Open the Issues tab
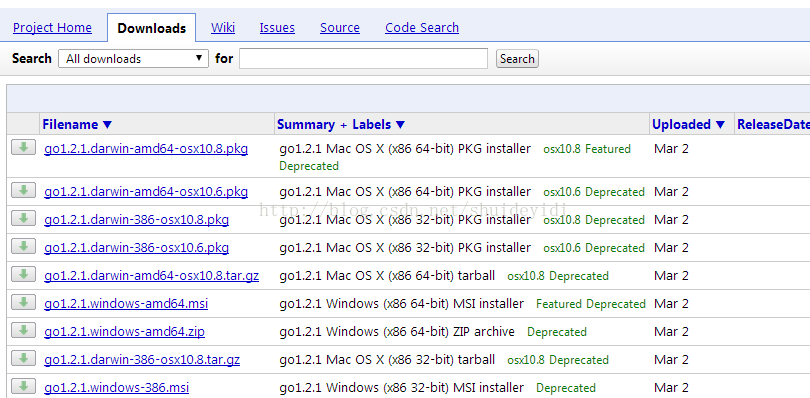810x398 pixels. (x=277, y=27)
